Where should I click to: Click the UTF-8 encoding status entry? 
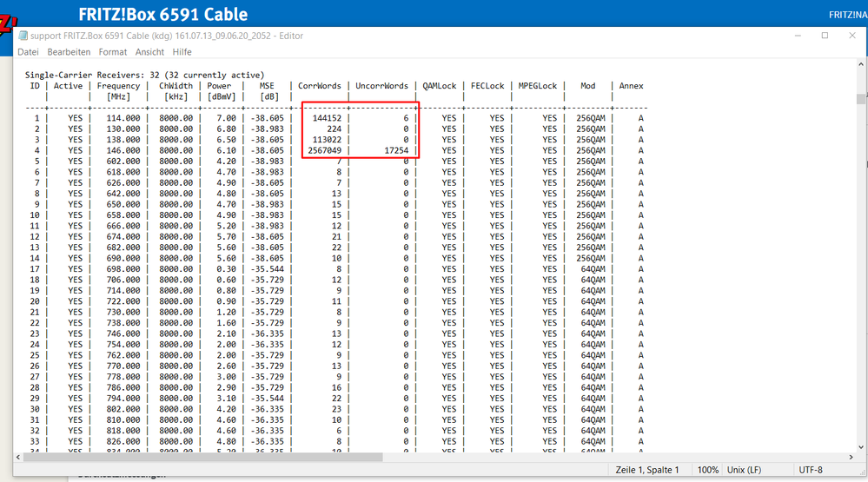811,470
